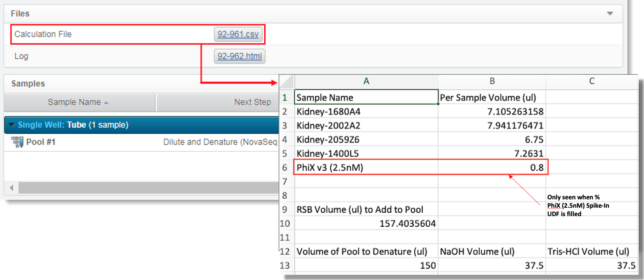Click the select-all corner of the spreadsheet
This screenshot has width=644, height=280.
[x=287, y=82]
